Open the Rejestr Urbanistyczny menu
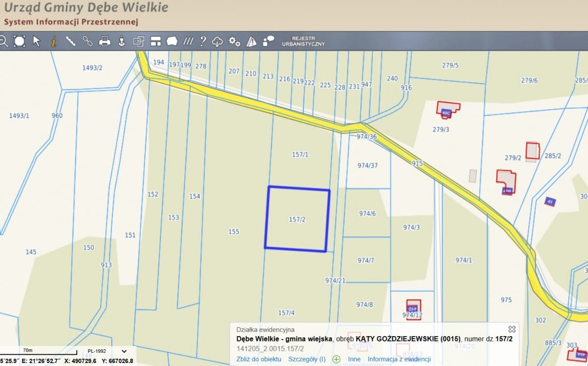 (x=303, y=41)
